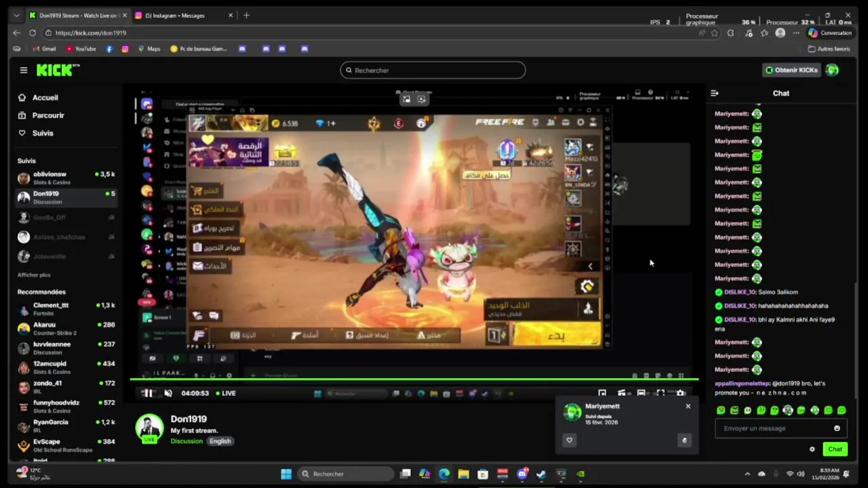Click appallingomelettep username in chat
The height and width of the screenshot is (488, 868).
[743, 384]
